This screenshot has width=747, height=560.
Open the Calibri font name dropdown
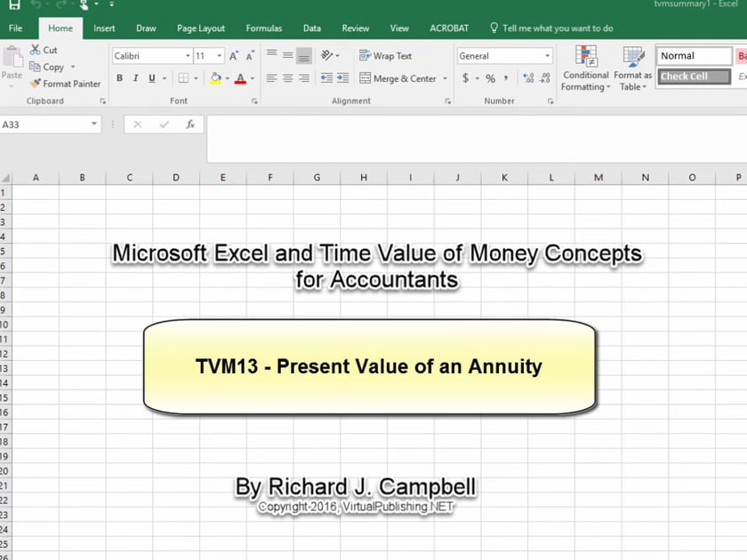pyautogui.click(x=188, y=56)
